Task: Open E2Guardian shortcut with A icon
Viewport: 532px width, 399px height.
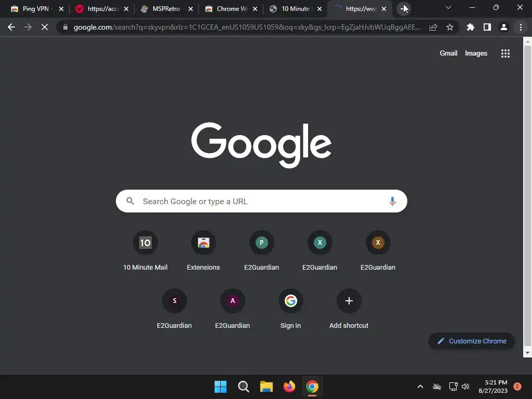Action: 232,309
